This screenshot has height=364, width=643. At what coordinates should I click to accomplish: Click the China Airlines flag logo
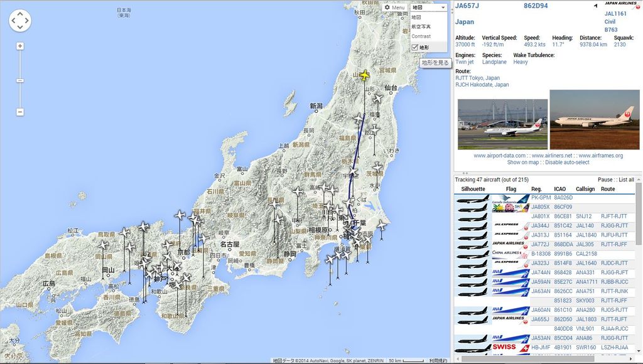coord(511,254)
